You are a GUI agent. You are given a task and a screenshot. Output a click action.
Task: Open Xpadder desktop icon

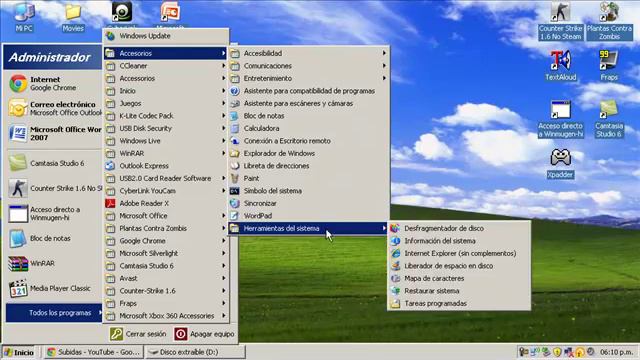(x=560, y=163)
